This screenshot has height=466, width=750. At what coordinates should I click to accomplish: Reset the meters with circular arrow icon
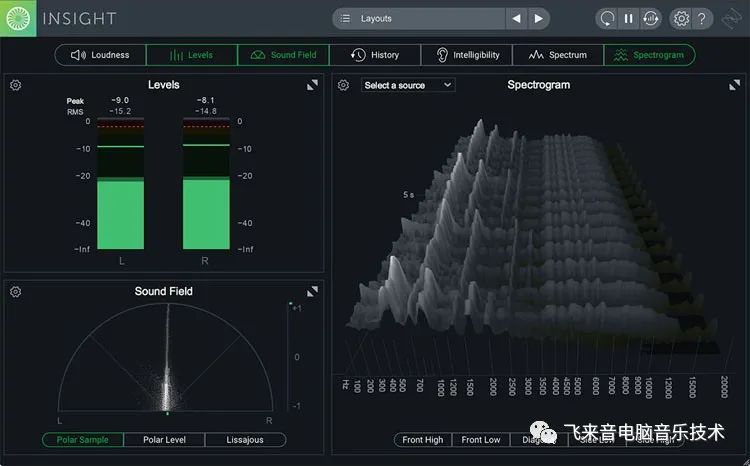[x=607, y=19]
